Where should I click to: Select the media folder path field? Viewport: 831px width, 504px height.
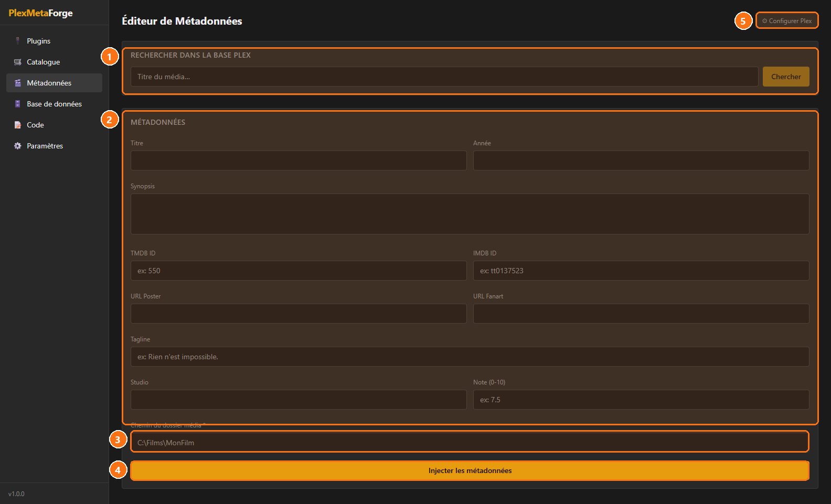470,442
